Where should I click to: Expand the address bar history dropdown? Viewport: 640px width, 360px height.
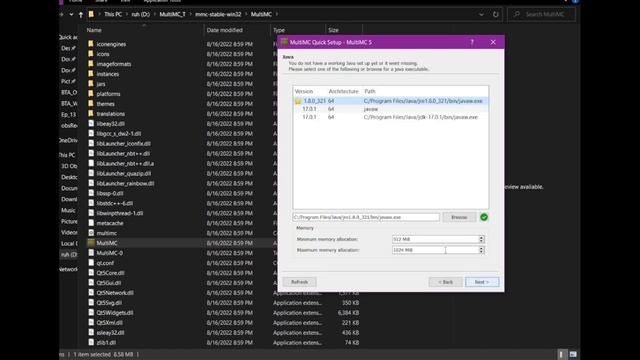pyautogui.click(x=481, y=14)
